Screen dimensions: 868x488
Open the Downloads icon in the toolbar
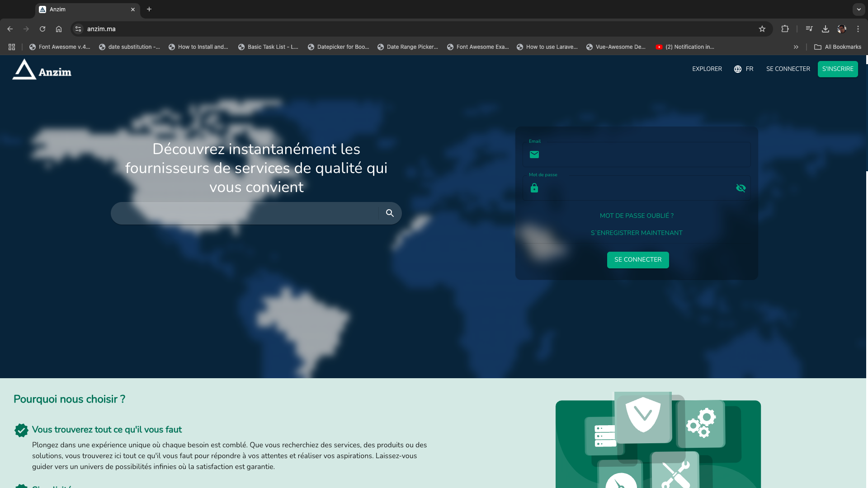825,28
